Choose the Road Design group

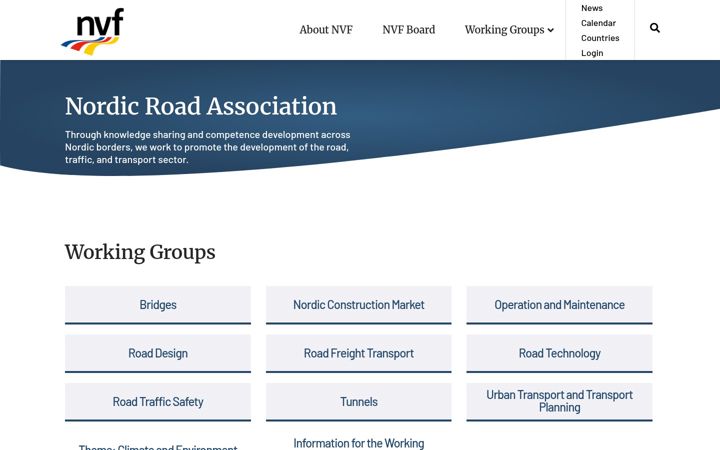[x=158, y=354]
